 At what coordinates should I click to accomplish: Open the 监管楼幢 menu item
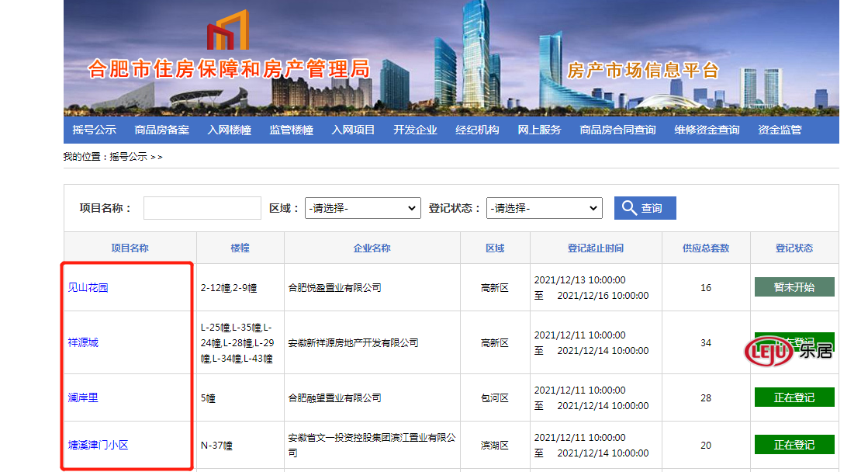click(291, 130)
